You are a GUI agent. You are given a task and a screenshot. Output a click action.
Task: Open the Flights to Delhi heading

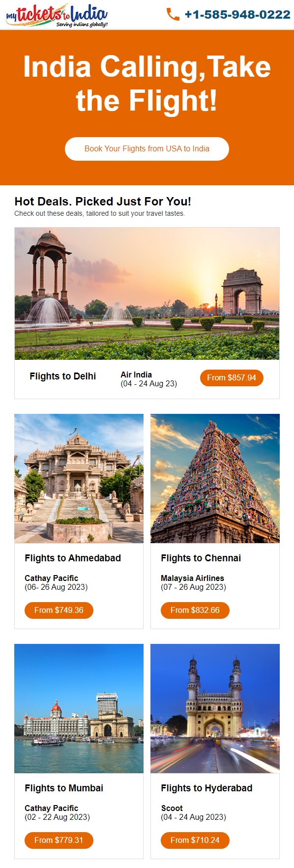pyautogui.click(x=62, y=376)
